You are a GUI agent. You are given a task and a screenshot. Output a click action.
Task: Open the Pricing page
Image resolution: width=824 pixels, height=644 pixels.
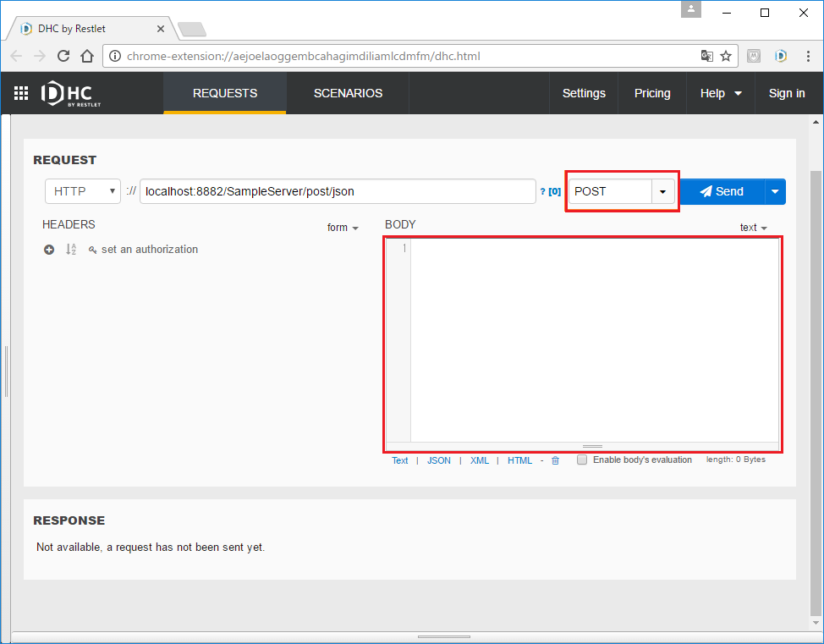(x=652, y=94)
